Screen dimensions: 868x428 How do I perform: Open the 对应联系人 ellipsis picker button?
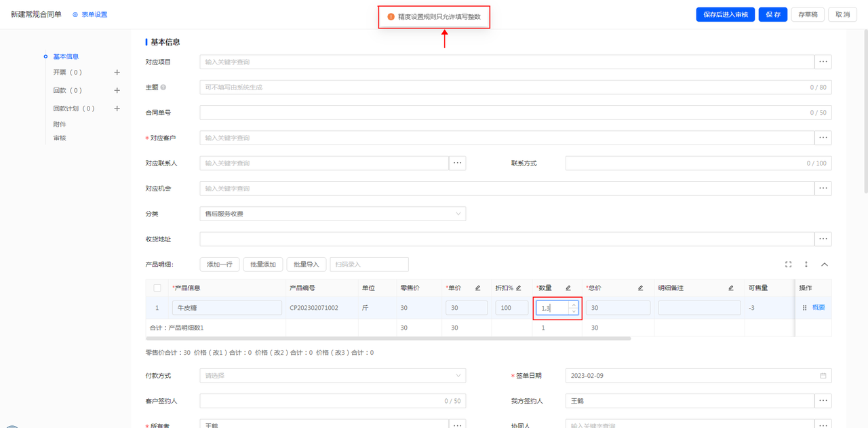pyautogui.click(x=458, y=163)
